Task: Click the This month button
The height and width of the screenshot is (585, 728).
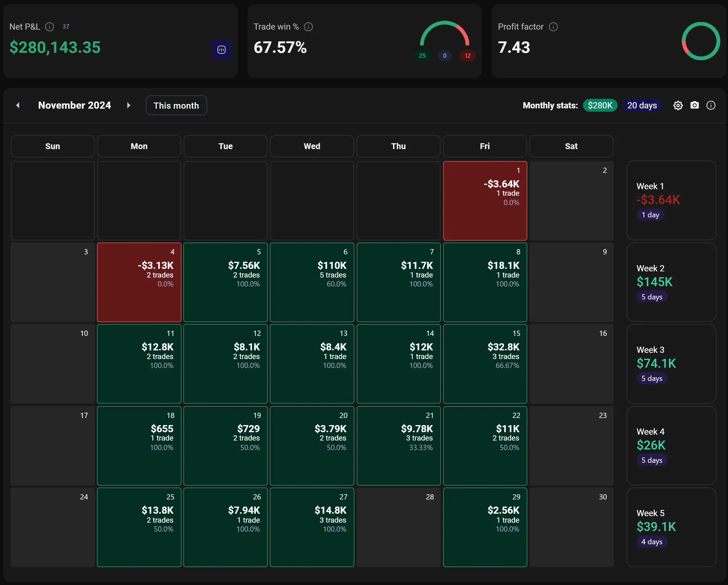Action: 176,105
